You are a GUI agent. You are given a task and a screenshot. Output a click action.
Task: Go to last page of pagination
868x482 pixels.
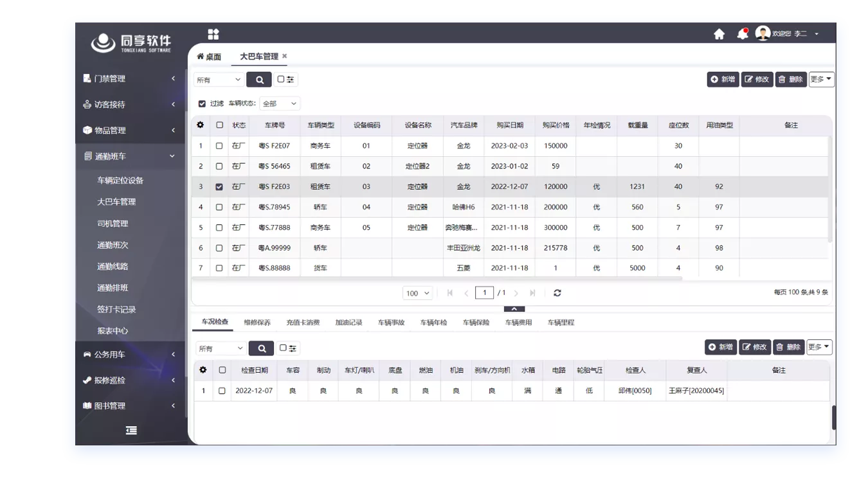tap(532, 293)
